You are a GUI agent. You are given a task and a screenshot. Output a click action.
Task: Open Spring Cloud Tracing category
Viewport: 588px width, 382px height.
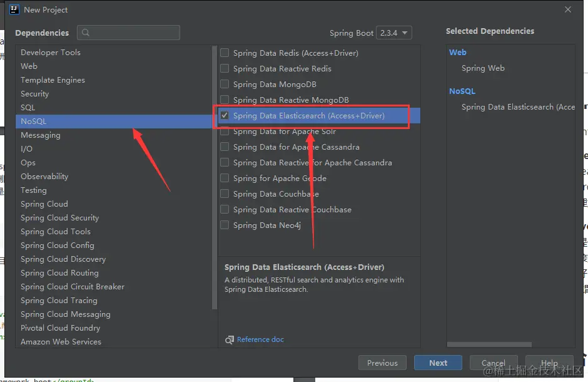[x=114, y=301]
